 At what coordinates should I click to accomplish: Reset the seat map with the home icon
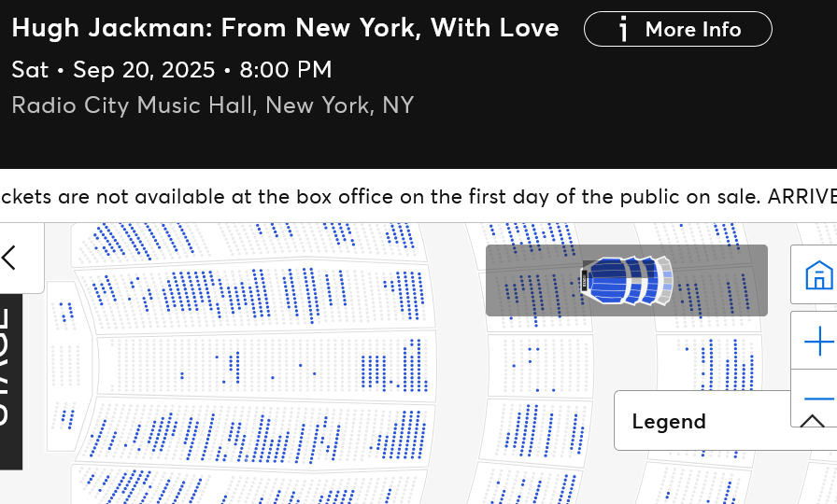coord(818,275)
